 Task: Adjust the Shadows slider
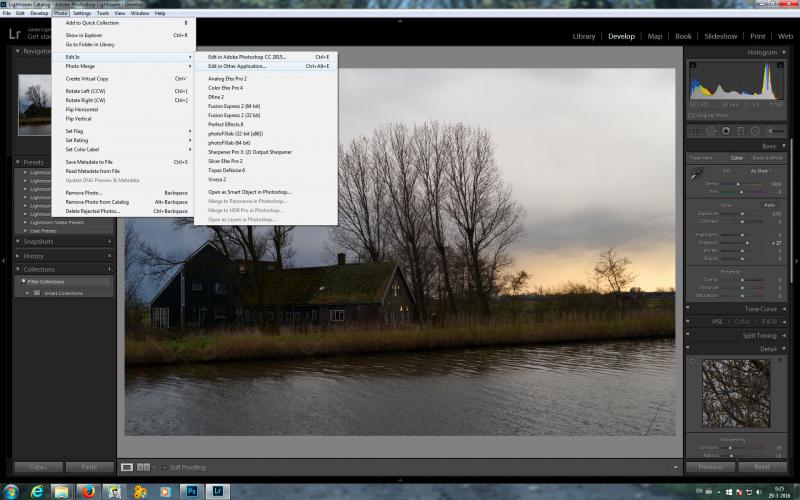[747, 243]
